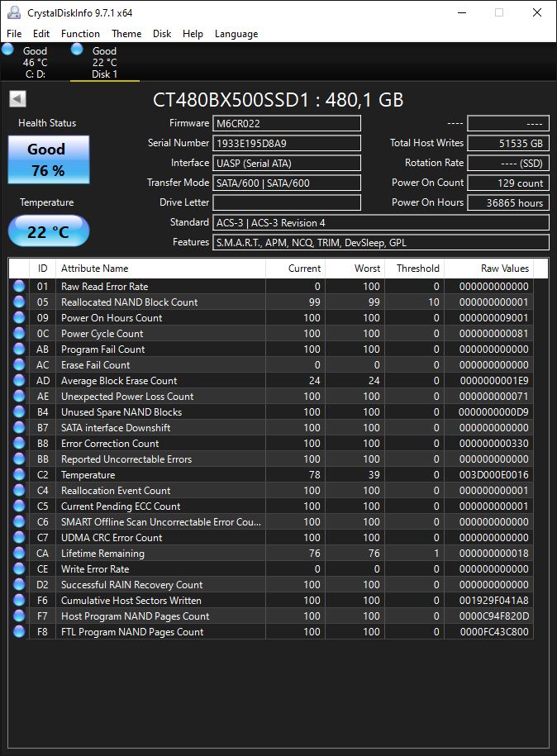Viewport: 557px width, 756px height.
Task: Switch to the C: D: disk tab
Action: [x=35, y=62]
